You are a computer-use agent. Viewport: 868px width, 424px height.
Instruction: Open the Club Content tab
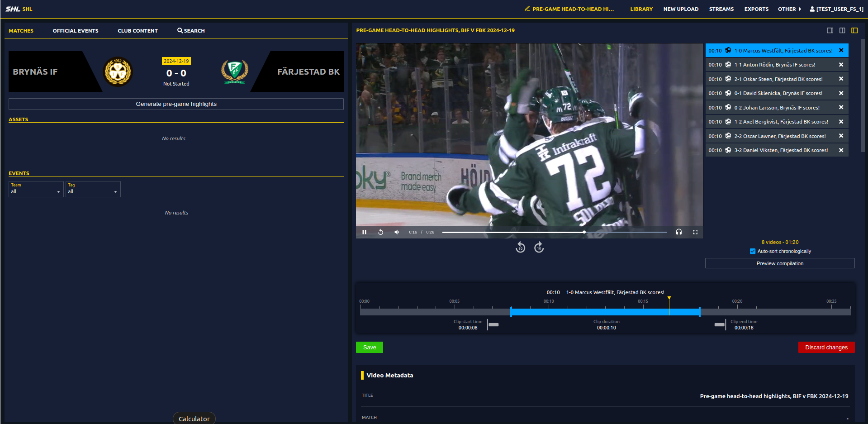pyautogui.click(x=138, y=31)
